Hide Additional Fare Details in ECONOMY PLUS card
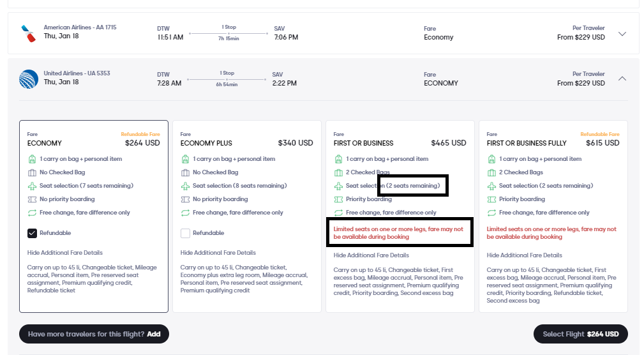644x355 pixels. (x=218, y=253)
